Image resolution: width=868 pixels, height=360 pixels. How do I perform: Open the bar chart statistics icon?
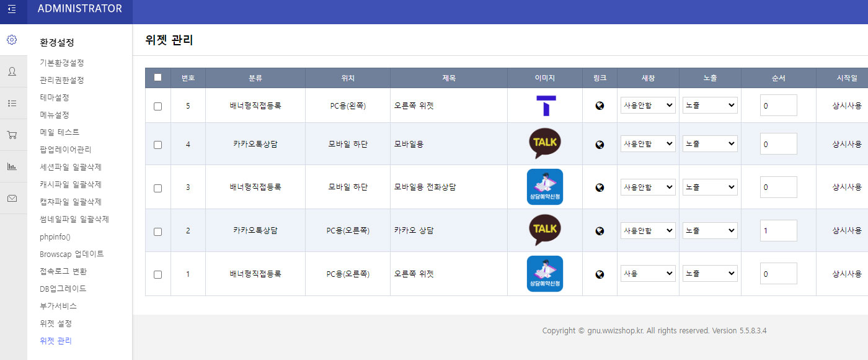pyautogui.click(x=12, y=166)
